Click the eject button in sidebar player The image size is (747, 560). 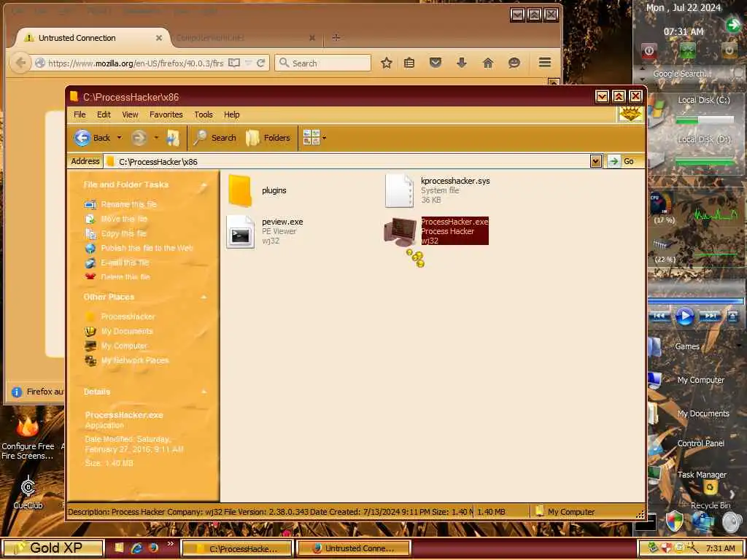click(x=732, y=316)
